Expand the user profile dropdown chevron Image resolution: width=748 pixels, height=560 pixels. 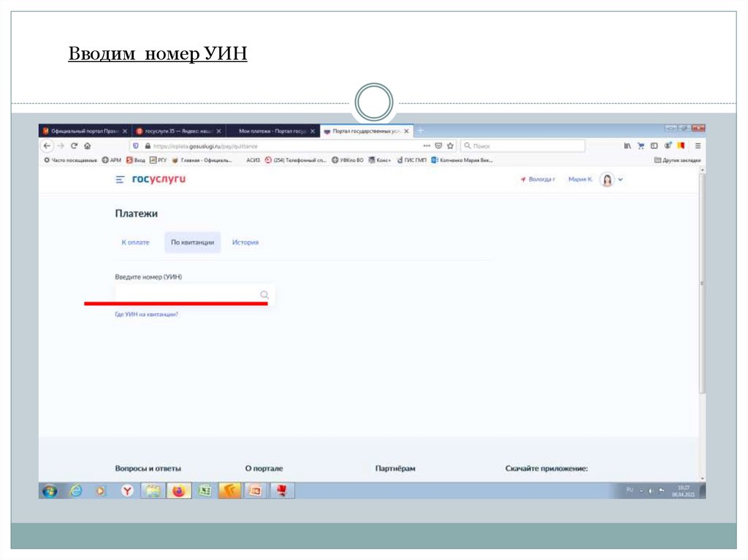click(621, 180)
